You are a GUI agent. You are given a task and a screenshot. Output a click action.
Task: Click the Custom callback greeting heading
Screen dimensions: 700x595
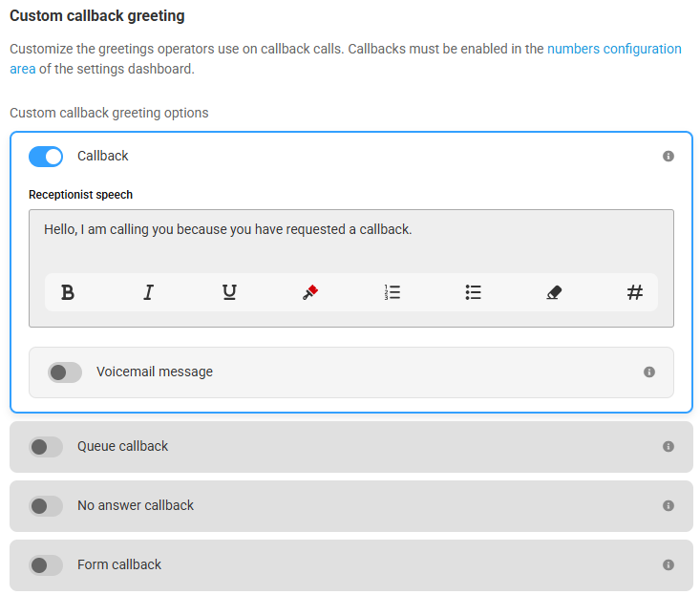[x=97, y=15]
